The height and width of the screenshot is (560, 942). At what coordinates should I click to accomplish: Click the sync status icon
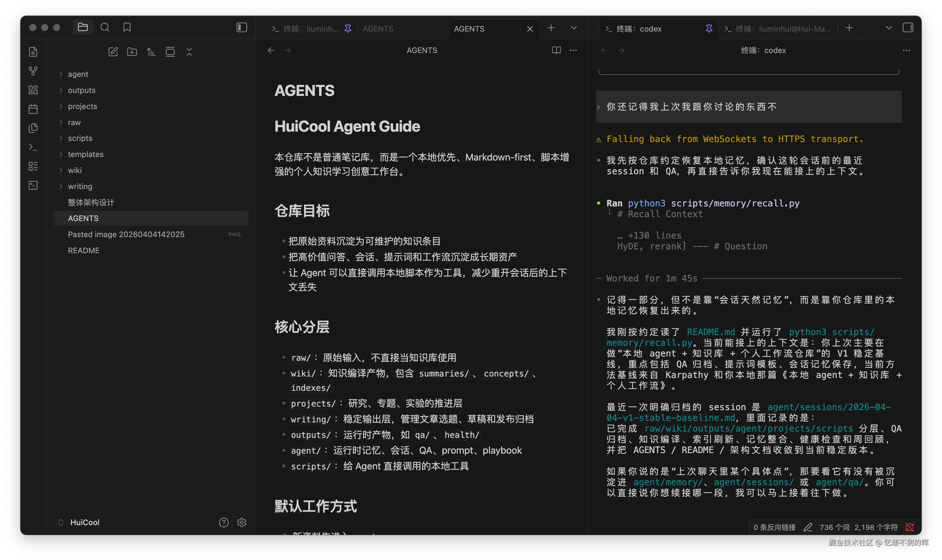click(910, 527)
